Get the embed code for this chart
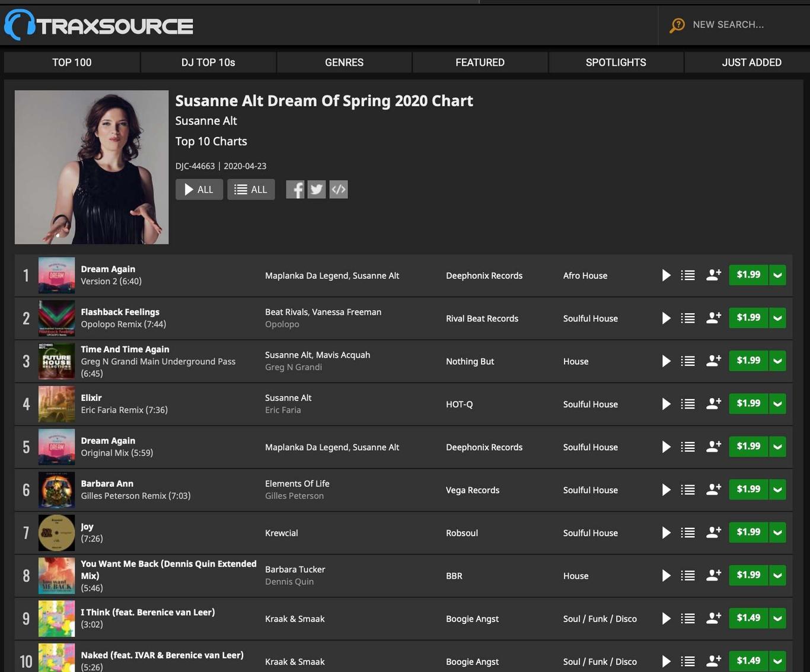The image size is (810, 672). tap(339, 190)
